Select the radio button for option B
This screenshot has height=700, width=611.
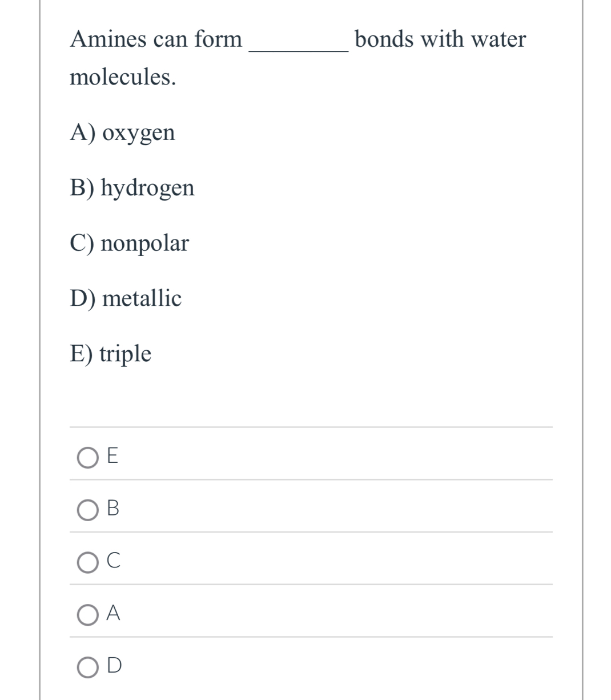87,510
